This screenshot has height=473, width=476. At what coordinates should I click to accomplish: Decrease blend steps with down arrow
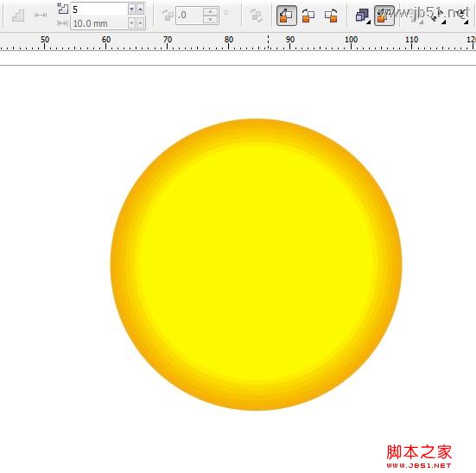[132, 10]
